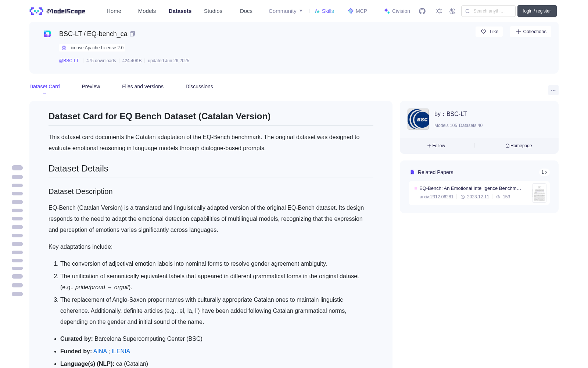The width and height of the screenshot is (588, 368).
Task: Open the Models page
Action: point(147,11)
